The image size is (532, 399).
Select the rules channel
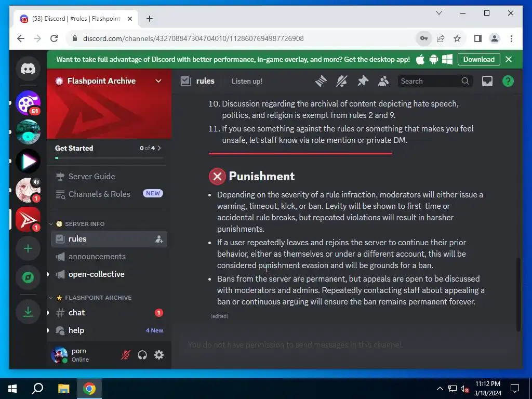(109, 239)
